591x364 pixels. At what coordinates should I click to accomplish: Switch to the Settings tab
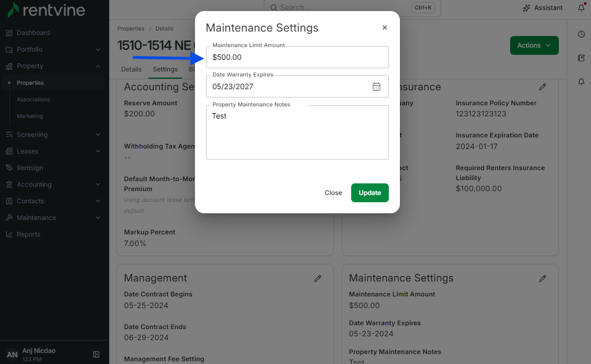point(165,69)
